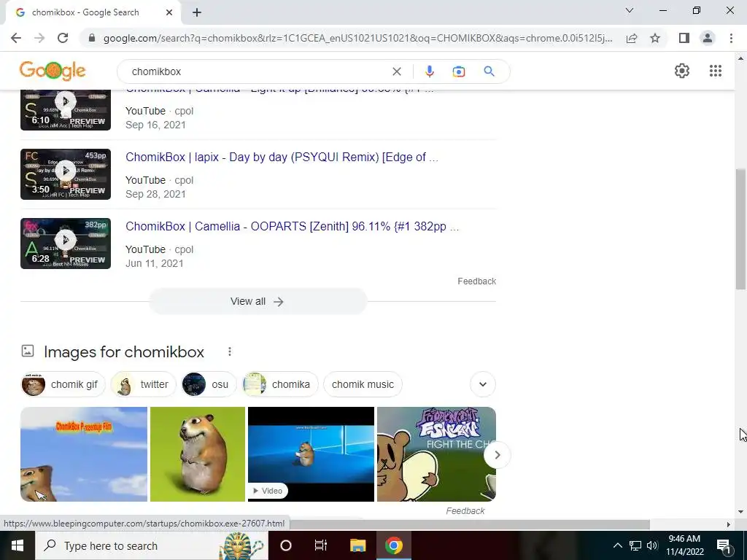747x560 pixels.
Task: Click the page scrollbar down arrow
Action: click(740, 512)
